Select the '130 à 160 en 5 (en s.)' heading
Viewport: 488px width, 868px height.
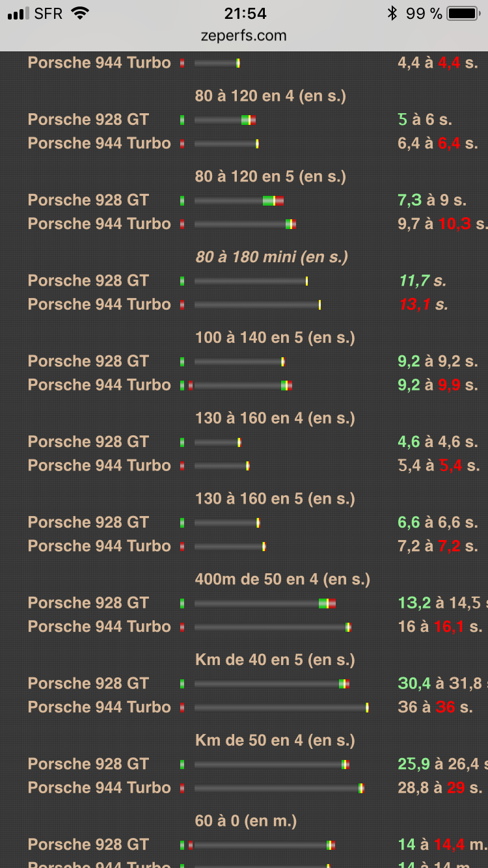(x=275, y=500)
